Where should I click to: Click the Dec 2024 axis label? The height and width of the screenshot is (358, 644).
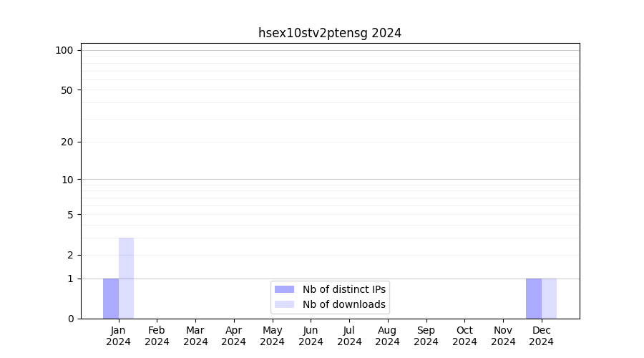[x=542, y=336]
